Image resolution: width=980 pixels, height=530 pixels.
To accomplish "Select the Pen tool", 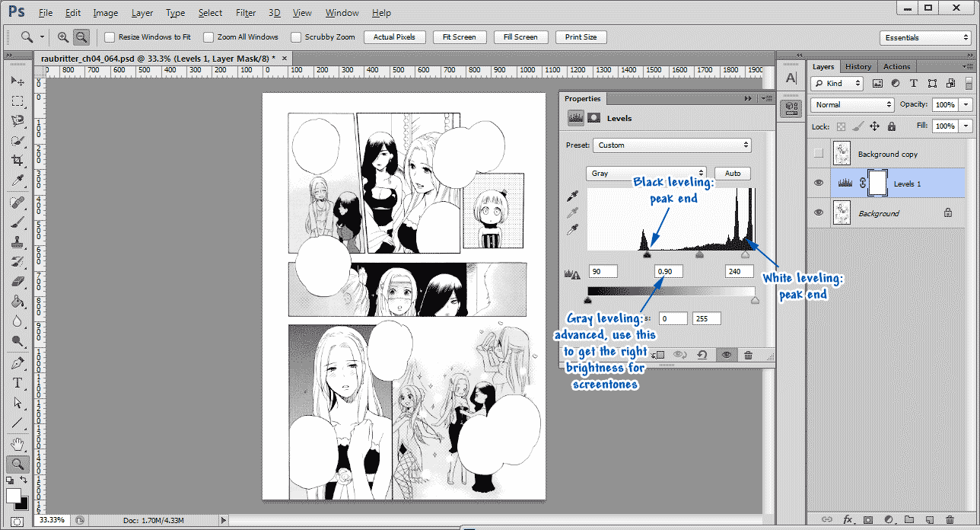I will point(17,363).
